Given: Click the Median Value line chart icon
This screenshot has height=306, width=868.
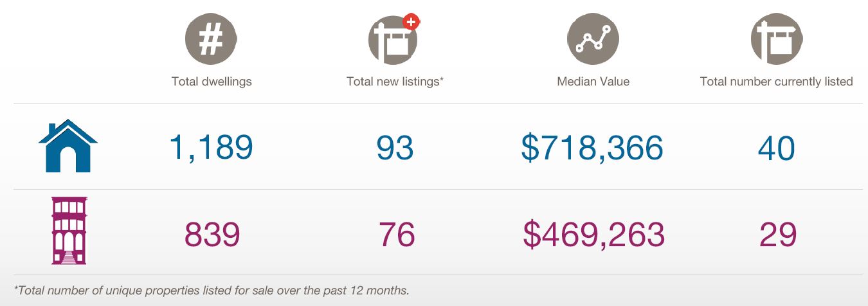Looking at the screenshot, I should [x=593, y=40].
